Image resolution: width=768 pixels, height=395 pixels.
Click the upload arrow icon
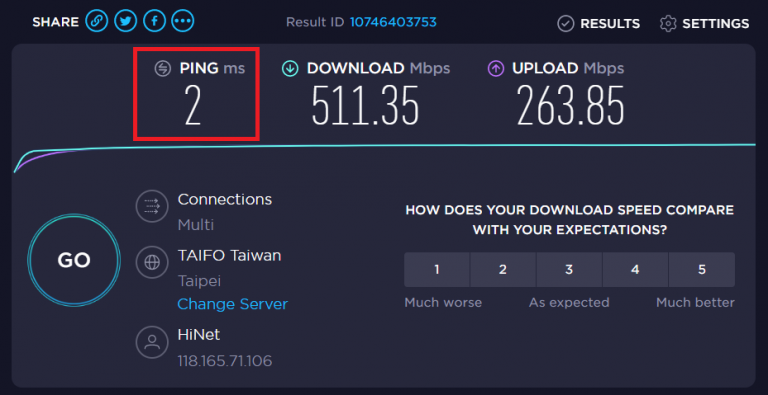pos(496,69)
